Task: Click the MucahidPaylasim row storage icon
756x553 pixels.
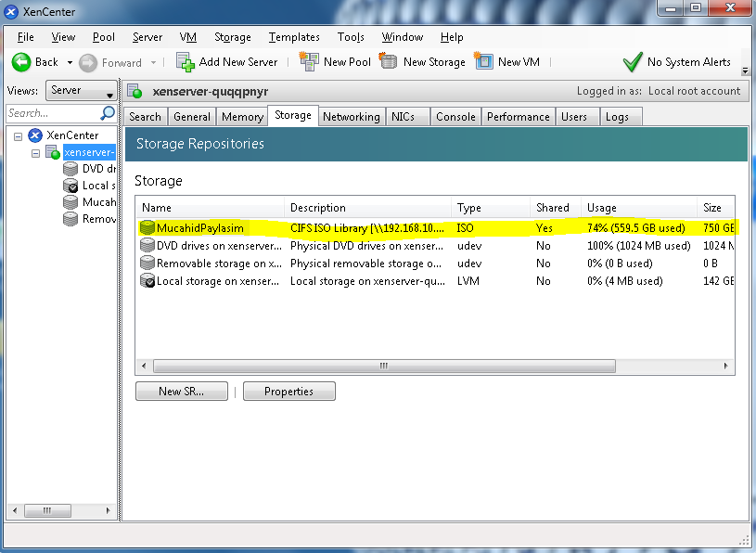Action: (147, 228)
